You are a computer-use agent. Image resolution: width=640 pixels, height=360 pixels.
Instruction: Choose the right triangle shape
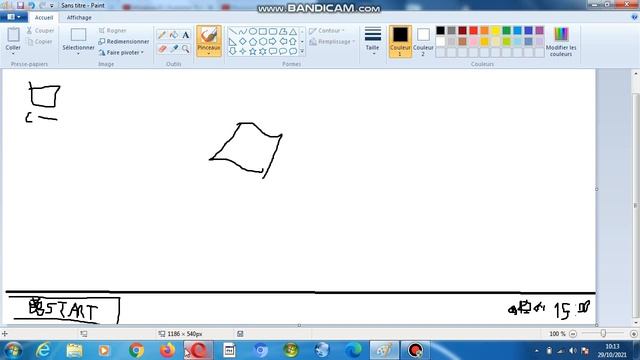tap(233, 42)
